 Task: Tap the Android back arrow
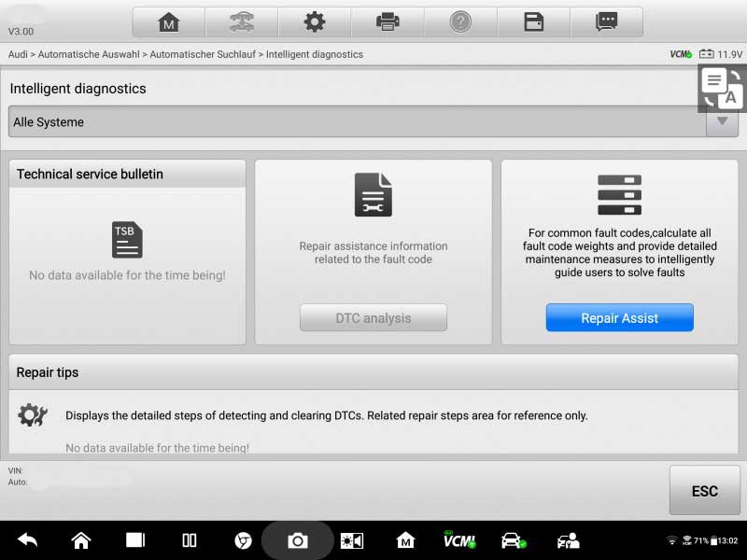(x=27, y=540)
